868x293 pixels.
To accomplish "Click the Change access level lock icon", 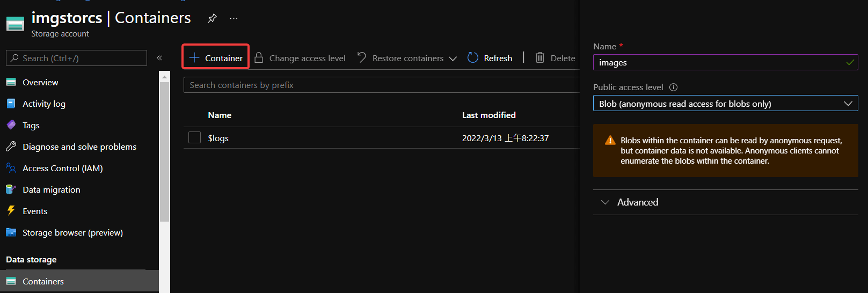I will tap(259, 58).
